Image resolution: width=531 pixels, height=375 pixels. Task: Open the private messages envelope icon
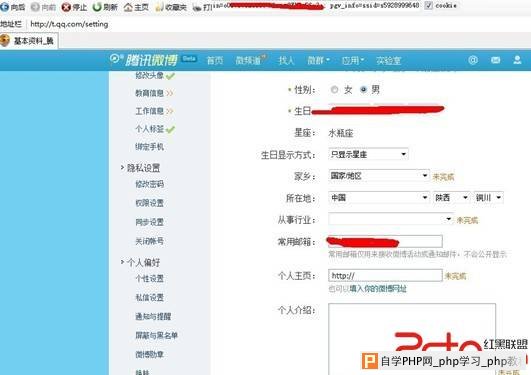[495, 60]
